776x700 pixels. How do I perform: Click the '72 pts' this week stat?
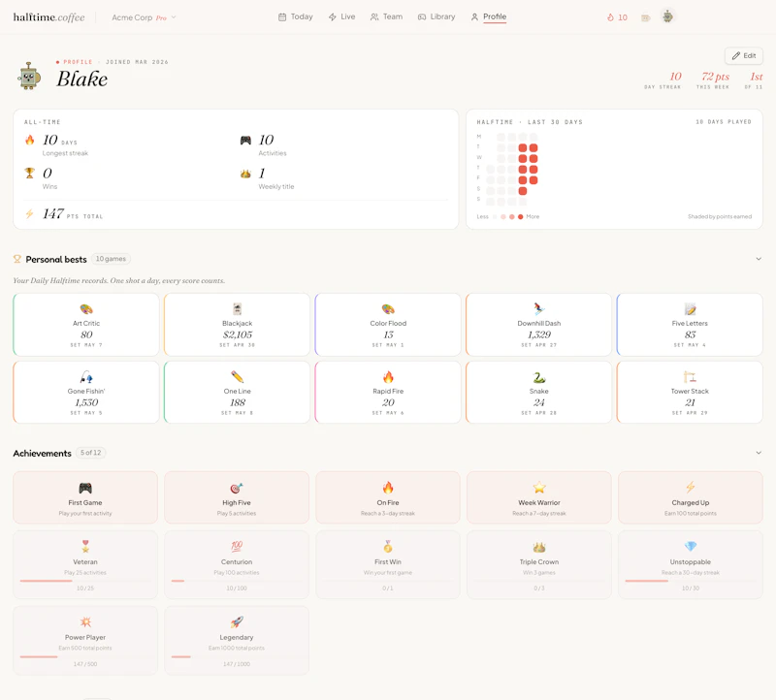pyautogui.click(x=715, y=77)
